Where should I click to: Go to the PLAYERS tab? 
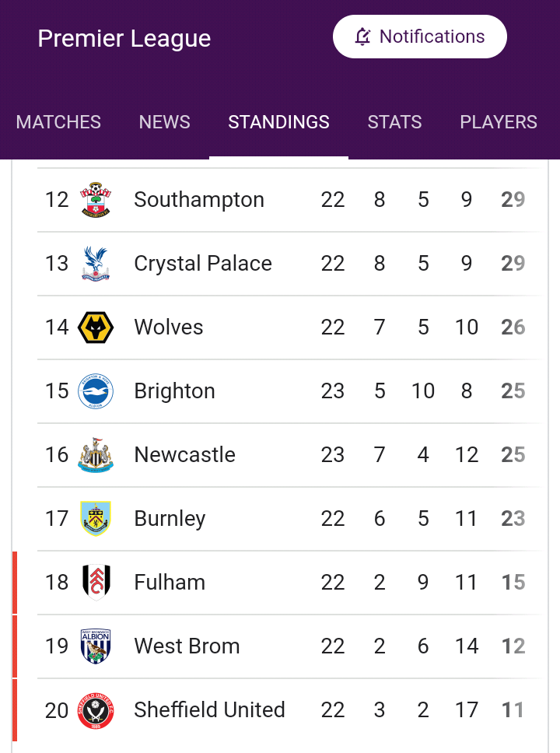click(x=499, y=122)
